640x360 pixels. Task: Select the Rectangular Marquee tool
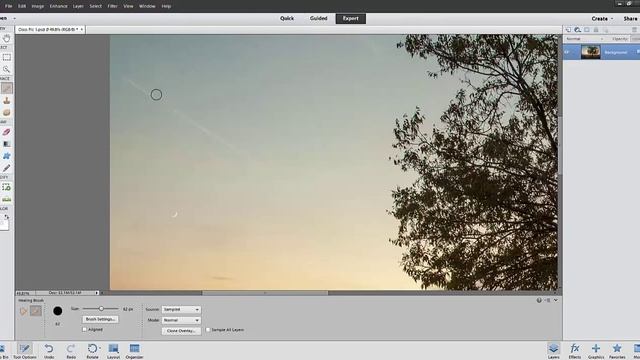click(7, 58)
